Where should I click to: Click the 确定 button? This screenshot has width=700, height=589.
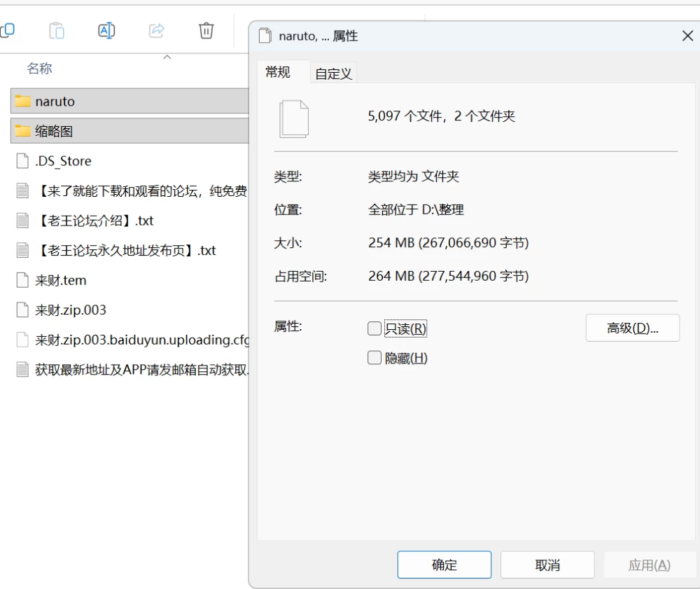444,565
